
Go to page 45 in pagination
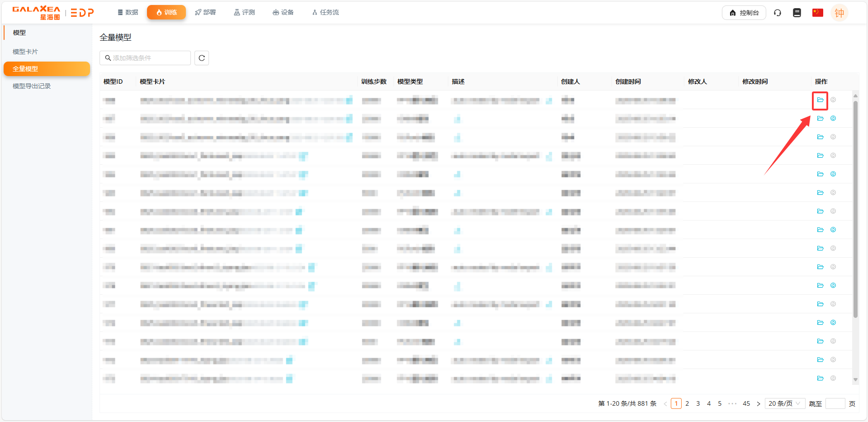tap(746, 403)
